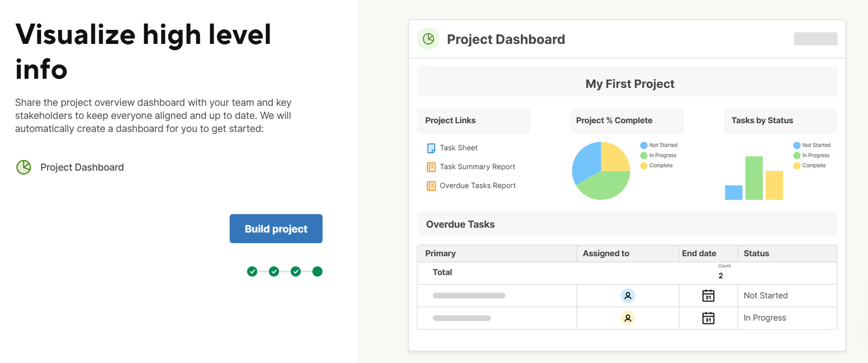This screenshot has height=363, width=868.
Task: Click the Project Dashboard pie icon in left list
Action: pos(24,167)
